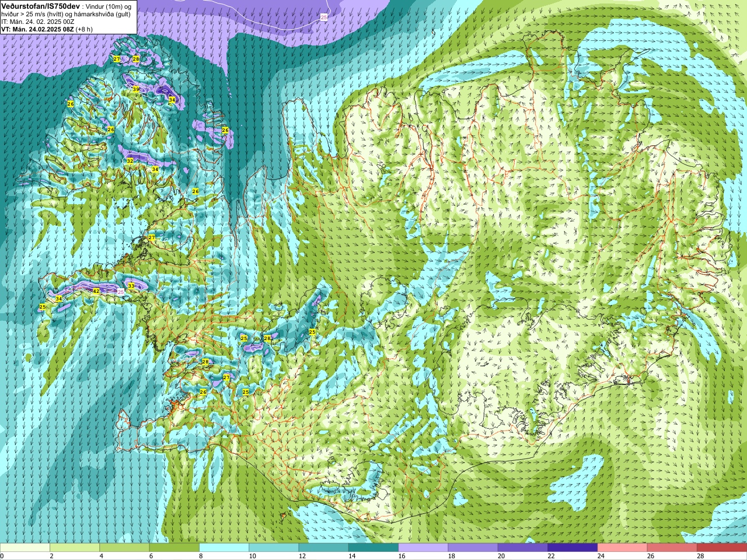Click the 34 gust label beside the 32 label
Screen dimensions: 747x560
click(x=155, y=169)
